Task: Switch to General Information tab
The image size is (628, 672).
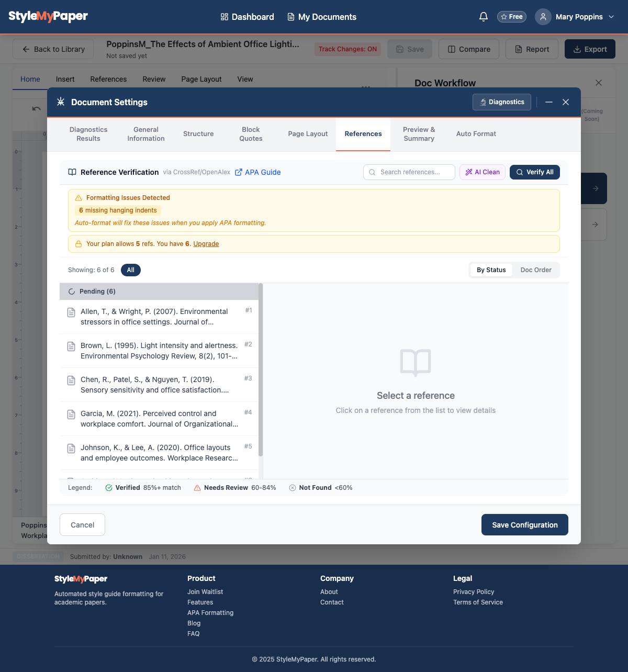Action: (146, 134)
